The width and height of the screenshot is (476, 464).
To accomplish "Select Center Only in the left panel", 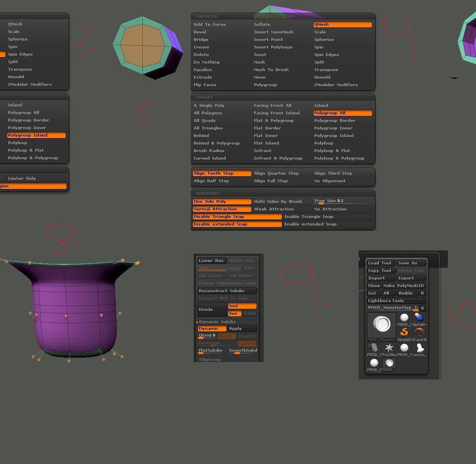I will point(36,179).
